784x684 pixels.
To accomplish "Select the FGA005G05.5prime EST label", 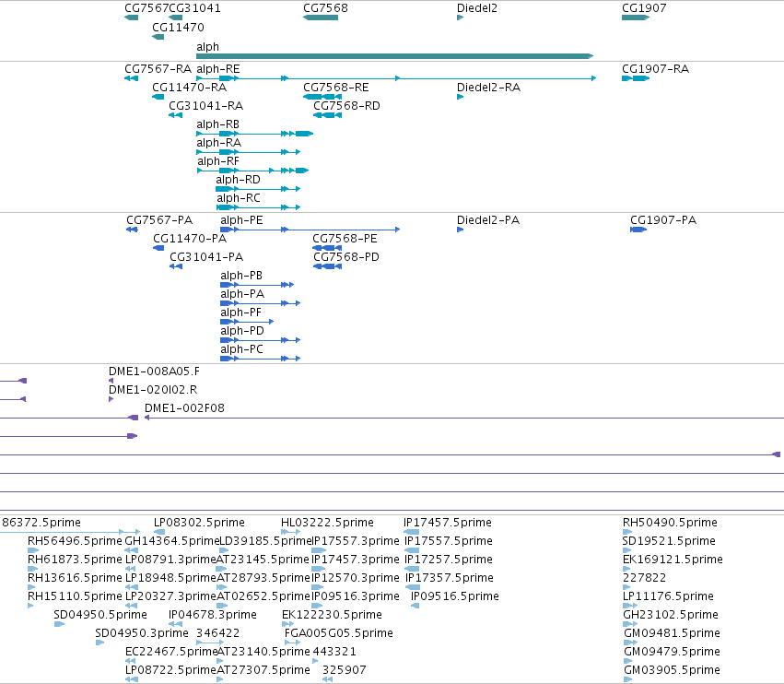I will pos(339,633).
